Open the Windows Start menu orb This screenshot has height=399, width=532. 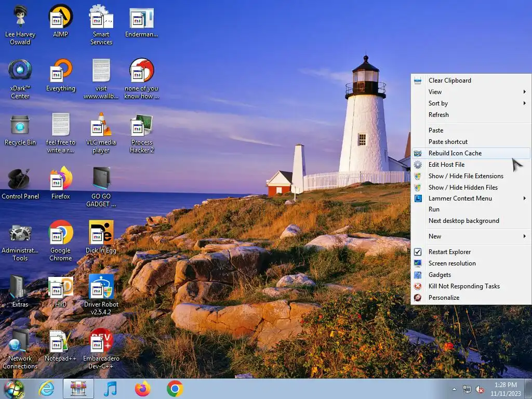[14, 389]
